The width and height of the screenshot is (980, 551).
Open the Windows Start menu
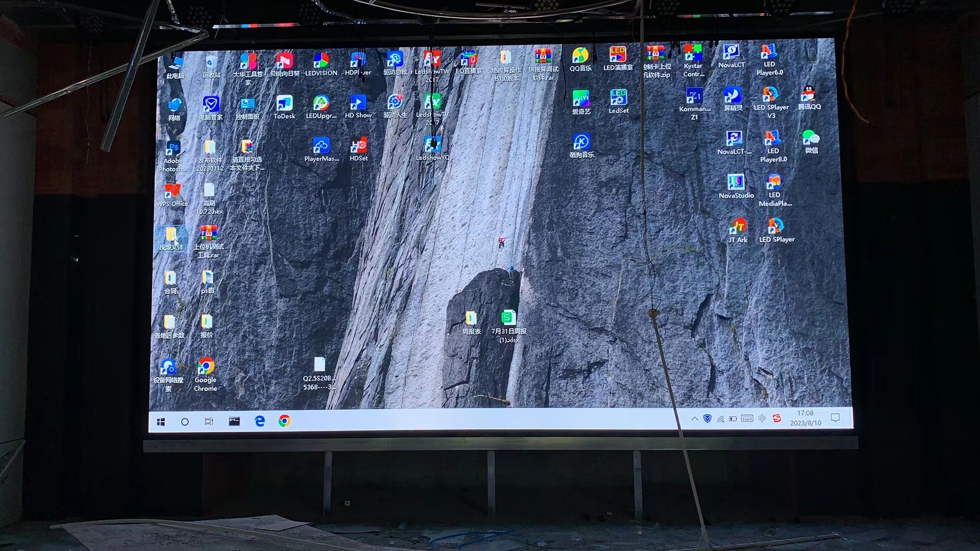161,422
